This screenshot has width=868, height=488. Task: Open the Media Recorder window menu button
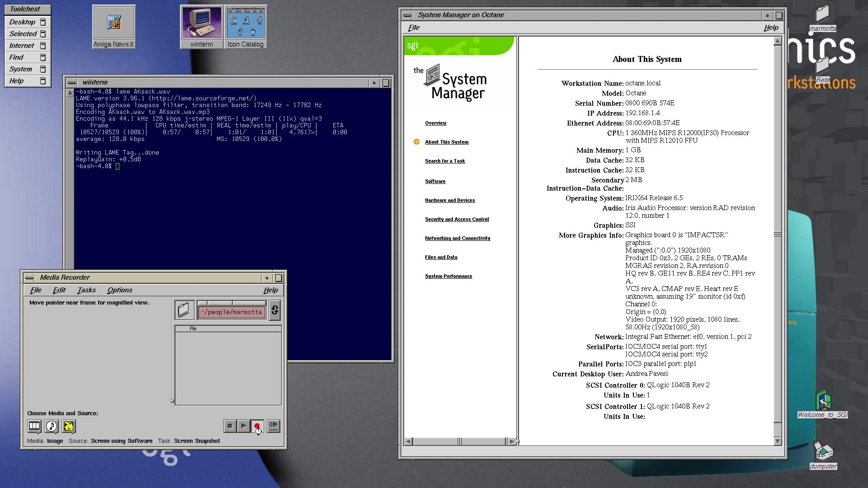[x=29, y=278]
